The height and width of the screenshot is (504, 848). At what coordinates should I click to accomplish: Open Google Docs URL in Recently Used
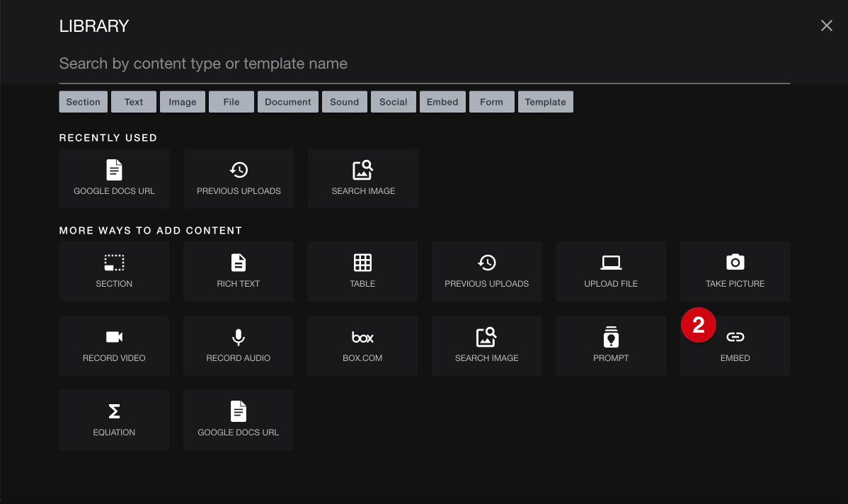[x=114, y=178]
